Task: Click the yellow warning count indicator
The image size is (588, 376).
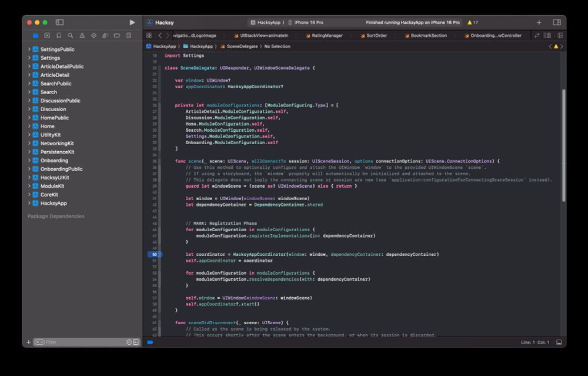Action: pyautogui.click(x=472, y=22)
